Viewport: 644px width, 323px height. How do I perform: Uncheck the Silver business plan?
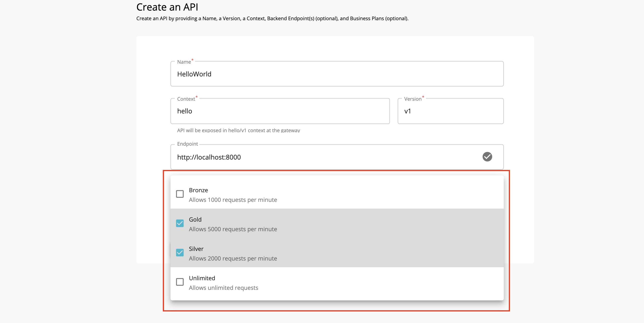pos(180,252)
